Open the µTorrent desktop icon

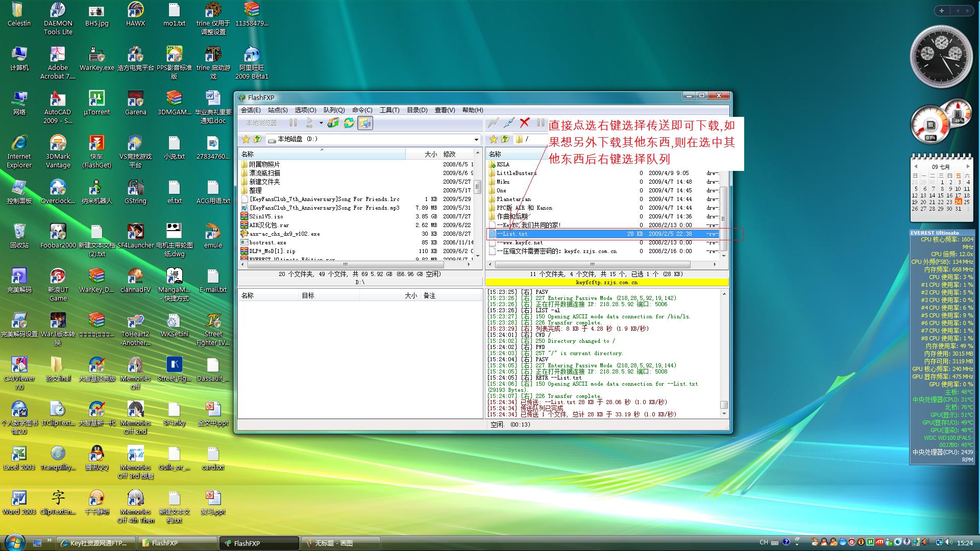[x=96, y=103]
